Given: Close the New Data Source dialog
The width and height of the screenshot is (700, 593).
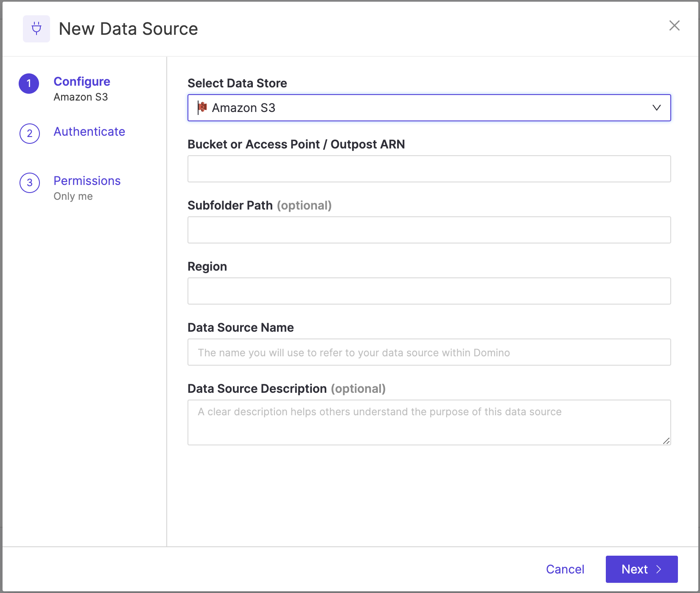Looking at the screenshot, I should point(674,25).
